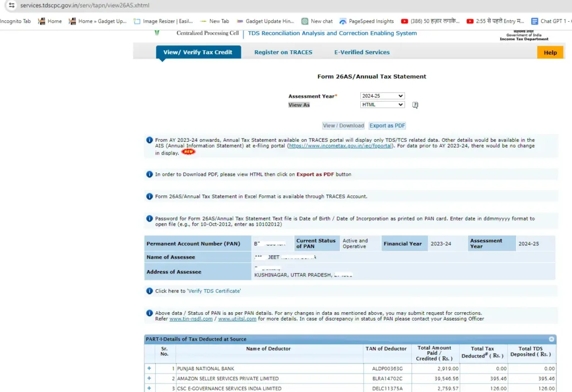The height and width of the screenshot is (392, 572).
Task: Click the browser address bar URL
Action: [85, 6]
